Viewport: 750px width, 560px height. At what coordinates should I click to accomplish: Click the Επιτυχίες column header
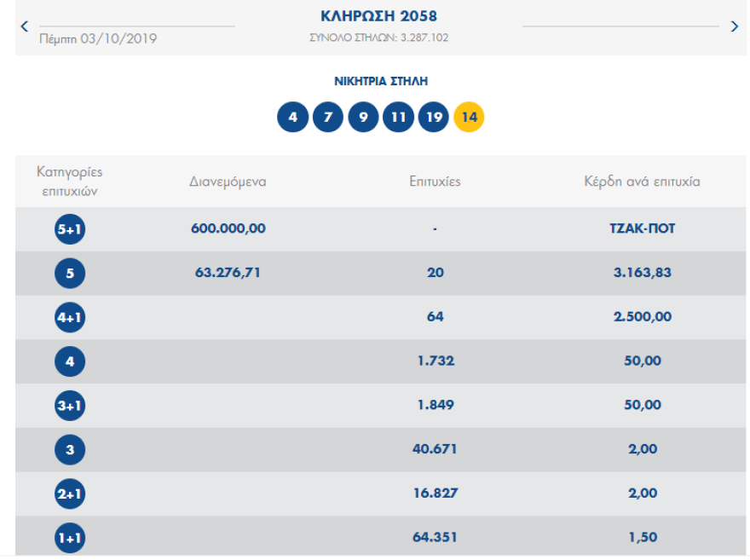(435, 182)
